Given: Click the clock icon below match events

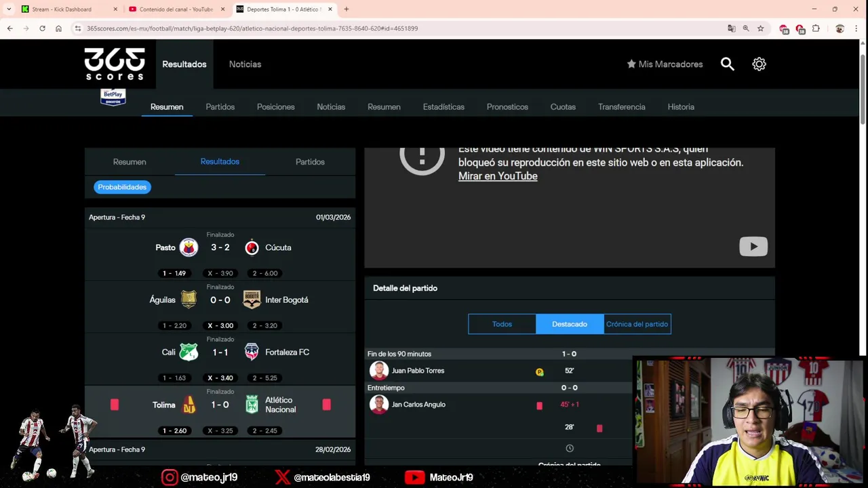Looking at the screenshot, I should (570, 448).
